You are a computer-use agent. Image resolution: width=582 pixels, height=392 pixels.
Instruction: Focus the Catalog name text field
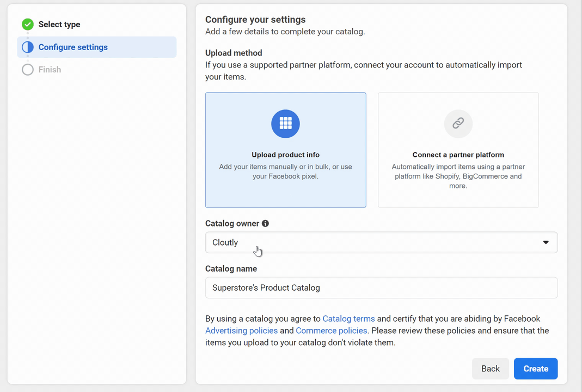[381, 288]
